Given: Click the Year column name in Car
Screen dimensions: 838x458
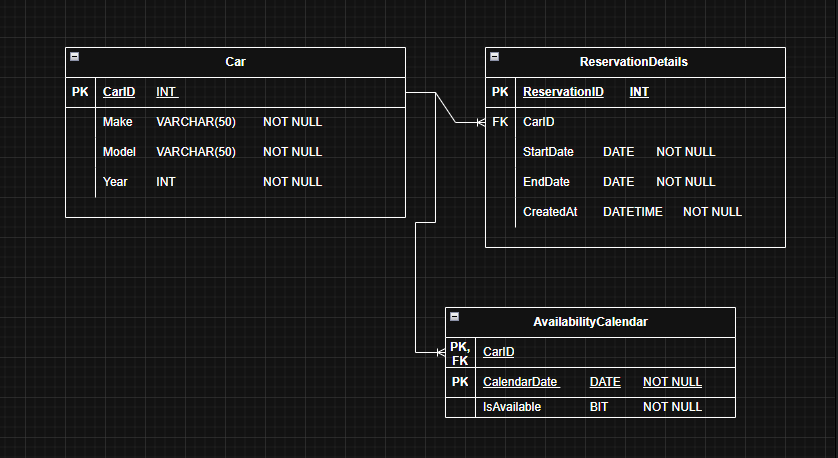Looking at the screenshot, I should (115, 182).
